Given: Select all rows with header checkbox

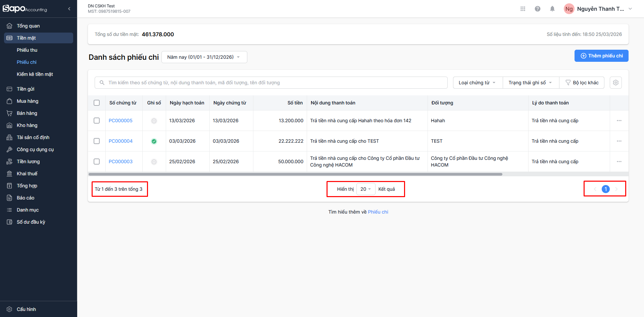Looking at the screenshot, I should pyautogui.click(x=97, y=103).
